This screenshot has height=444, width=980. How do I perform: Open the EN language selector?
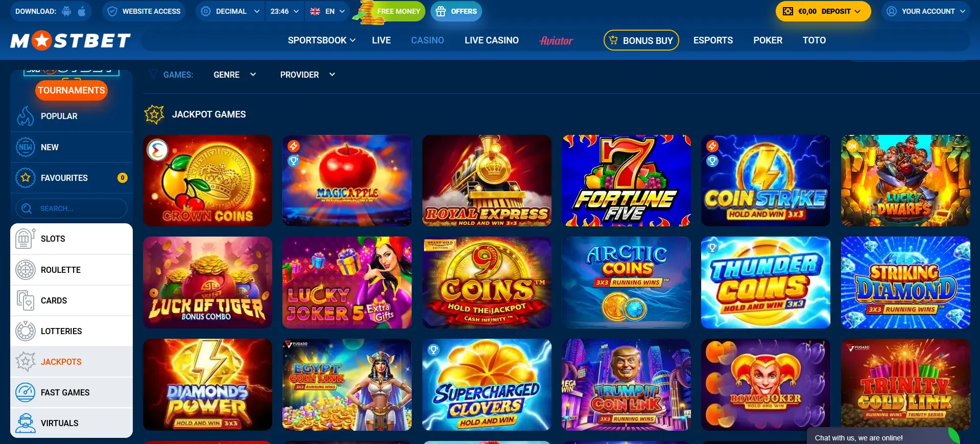(327, 11)
